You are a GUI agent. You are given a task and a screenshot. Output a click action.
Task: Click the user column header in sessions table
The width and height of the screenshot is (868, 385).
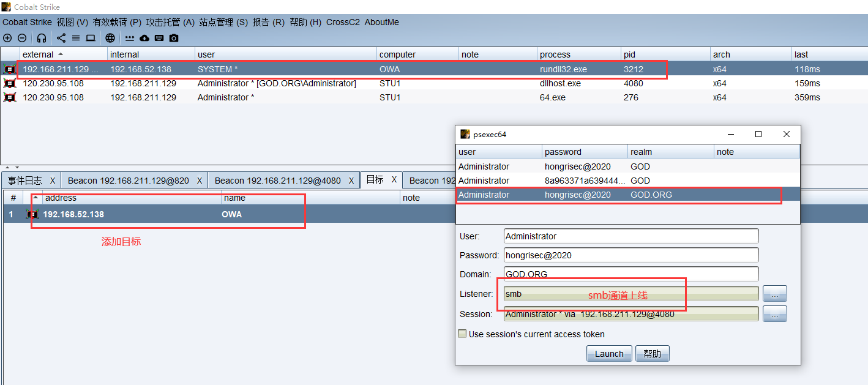(286, 54)
